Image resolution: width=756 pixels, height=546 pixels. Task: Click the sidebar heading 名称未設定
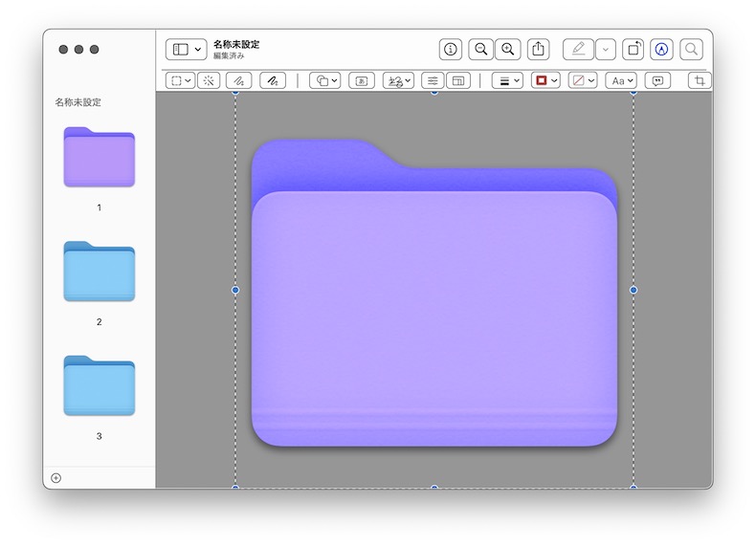tap(78, 102)
